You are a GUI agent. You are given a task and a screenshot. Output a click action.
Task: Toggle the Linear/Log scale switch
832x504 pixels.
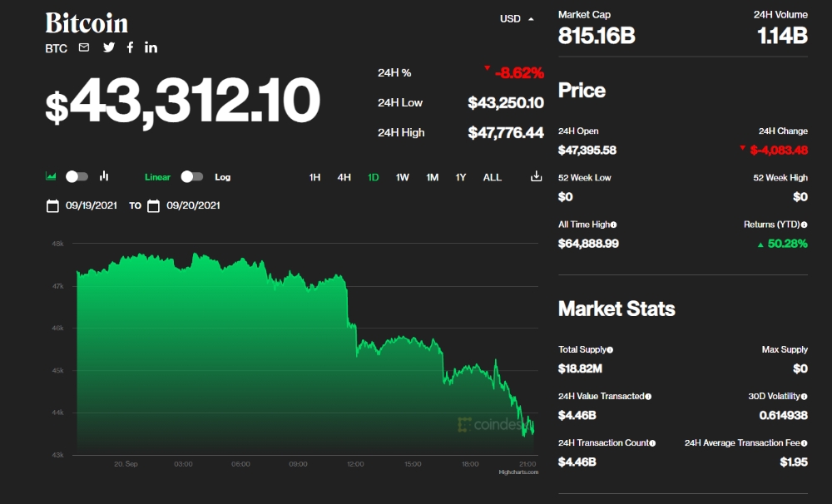coord(192,176)
